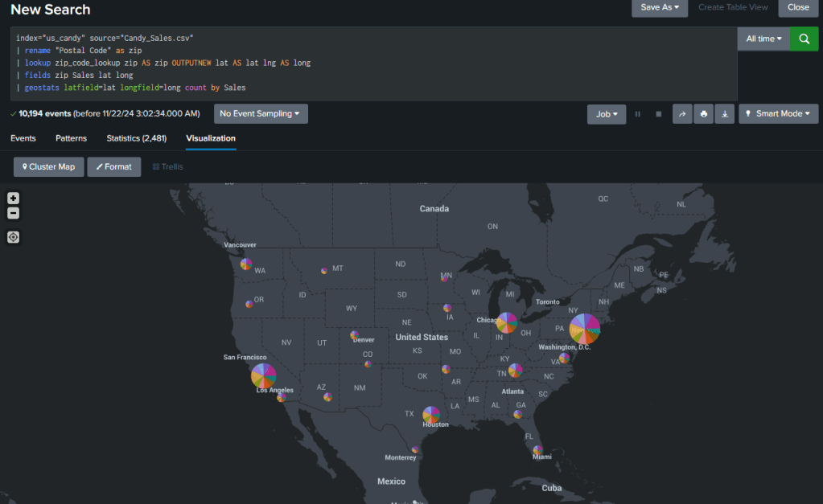The image size is (823, 504).
Task: Stop the search job
Action: coord(658,114)
